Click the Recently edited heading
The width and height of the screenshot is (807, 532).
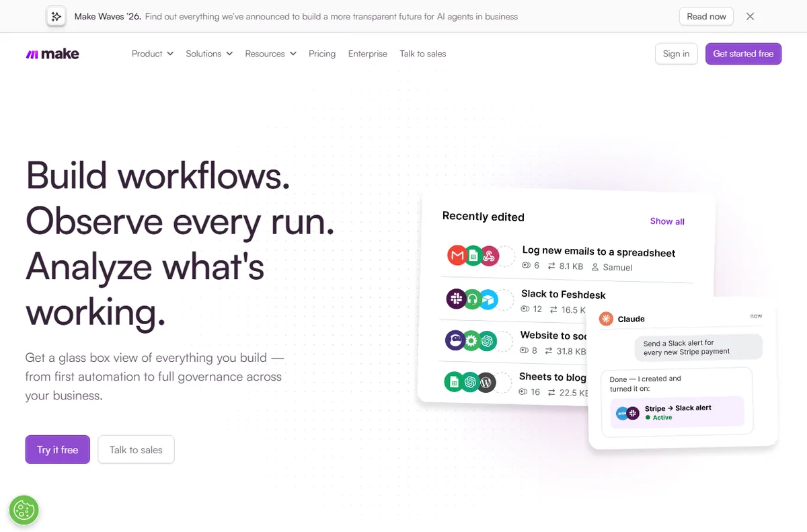(483, 217)
